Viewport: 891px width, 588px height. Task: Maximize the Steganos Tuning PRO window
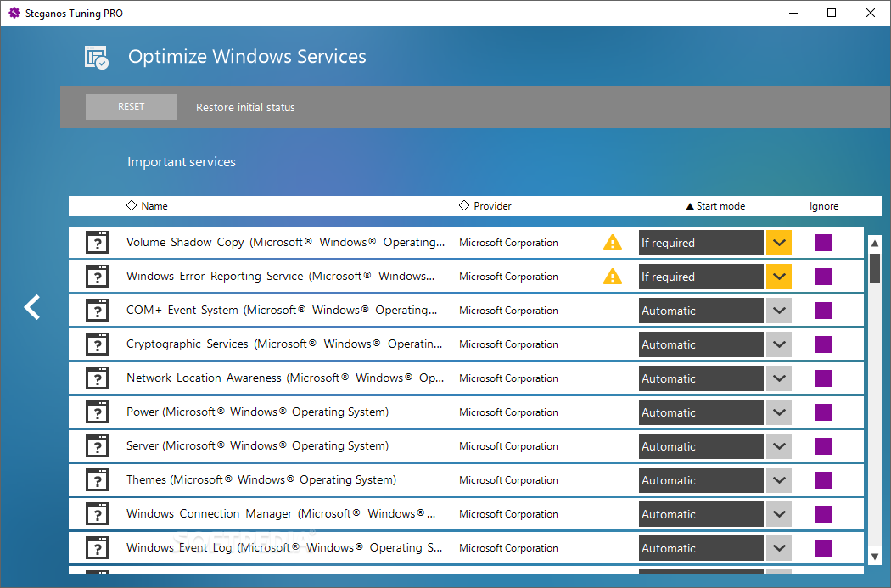pos(832,13)
